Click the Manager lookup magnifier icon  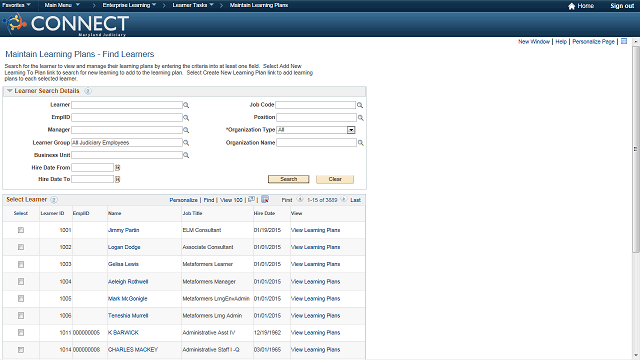(x=186, y=130)
